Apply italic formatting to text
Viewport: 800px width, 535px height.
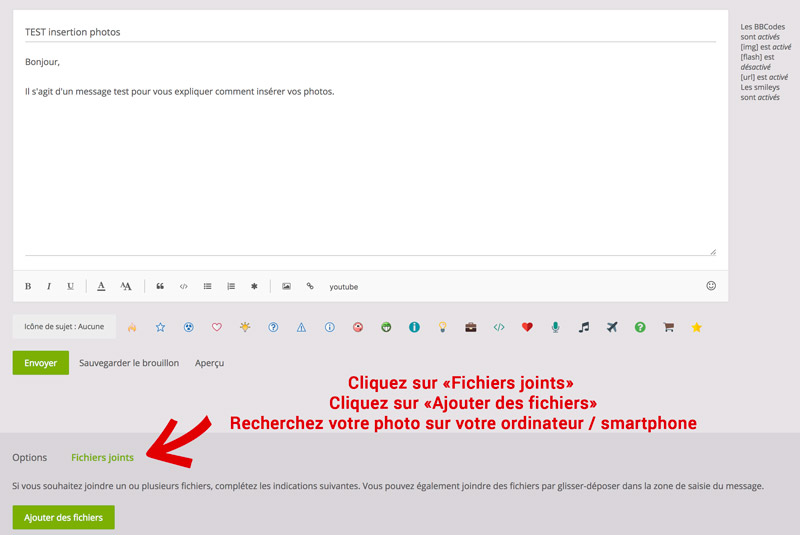[49, 286]
